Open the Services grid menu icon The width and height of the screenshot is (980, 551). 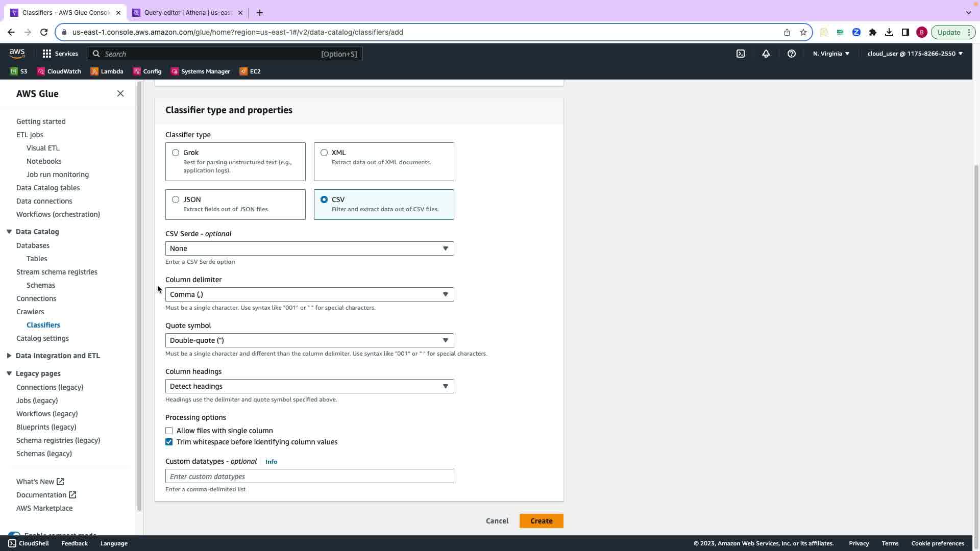[x=47, y=54]
